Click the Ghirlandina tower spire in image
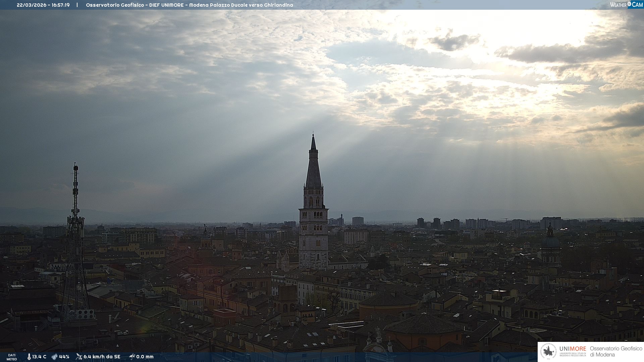The image size is (644, 362). 314,168
